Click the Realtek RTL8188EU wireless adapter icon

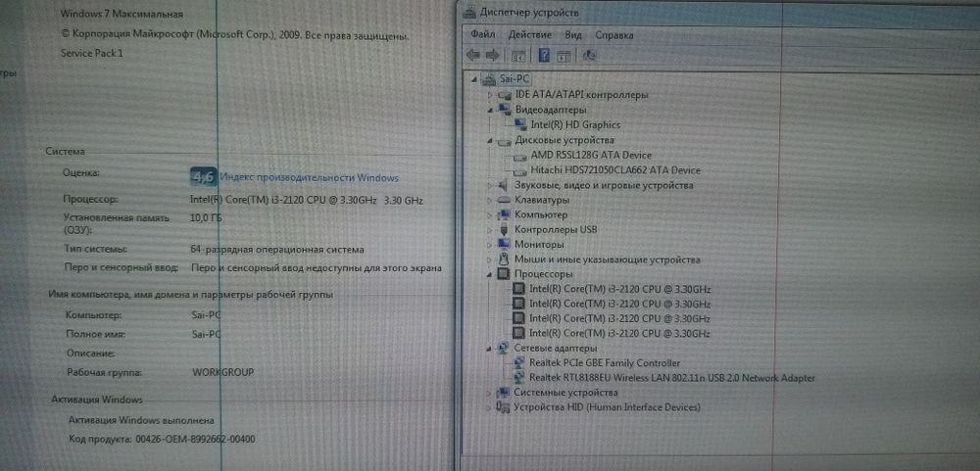[x=518, y=378]
